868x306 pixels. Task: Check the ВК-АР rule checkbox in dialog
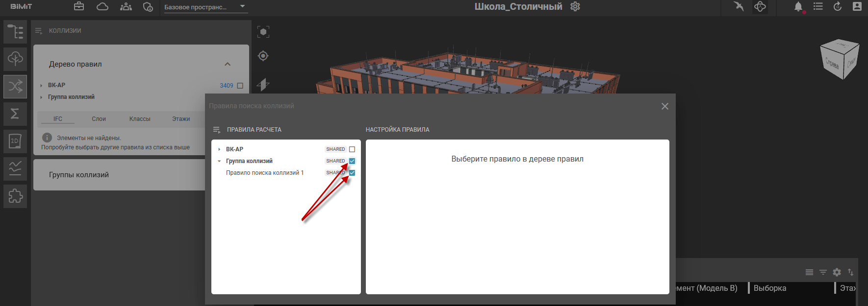pos(352,149)
